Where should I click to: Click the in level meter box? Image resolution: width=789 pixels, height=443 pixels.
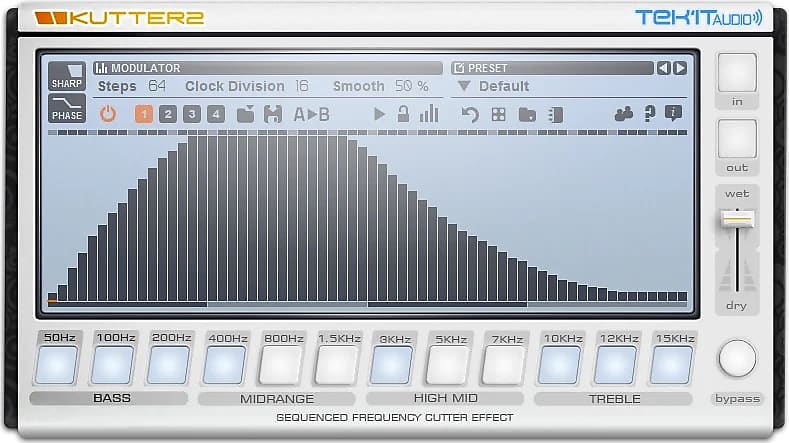[x=737, y=72]
